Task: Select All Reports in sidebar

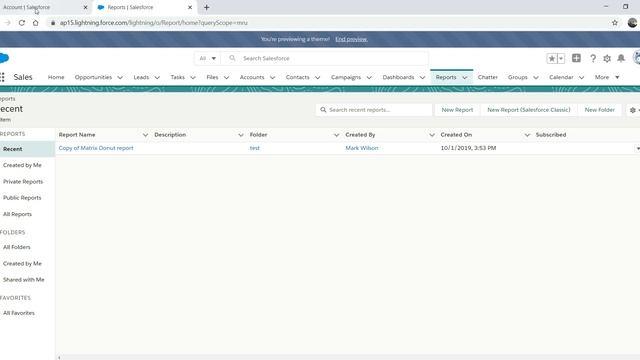Action: [x=17, y=214]
